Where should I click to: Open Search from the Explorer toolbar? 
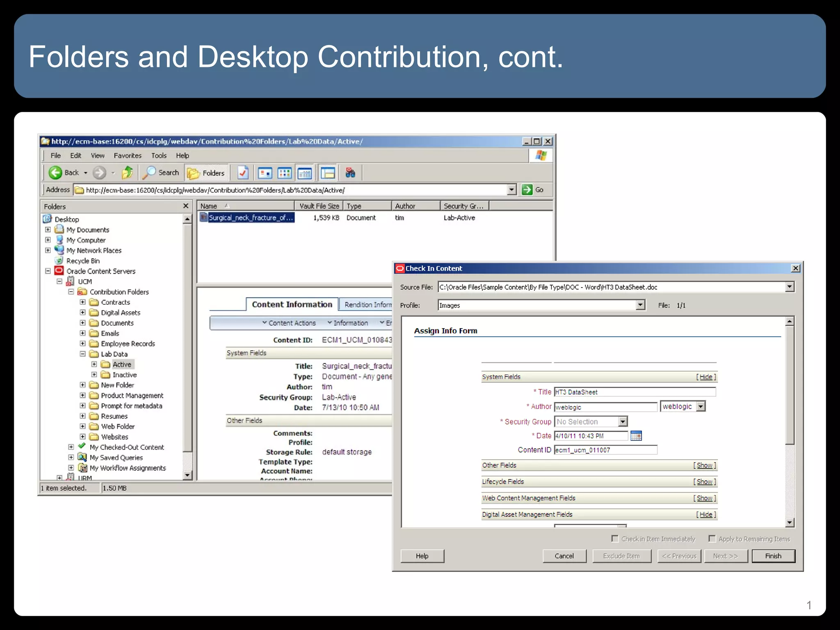[161, 173]
